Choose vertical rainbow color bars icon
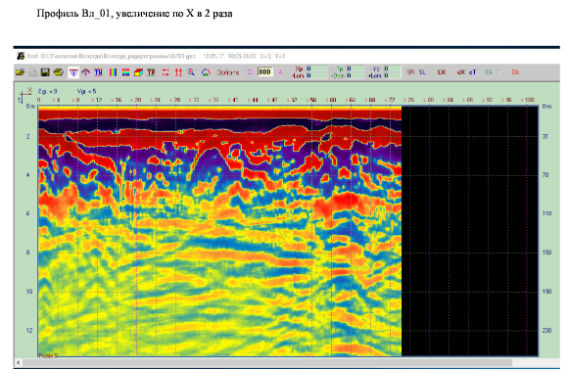Viewport: 570px width, 369px height. point(113,72)
